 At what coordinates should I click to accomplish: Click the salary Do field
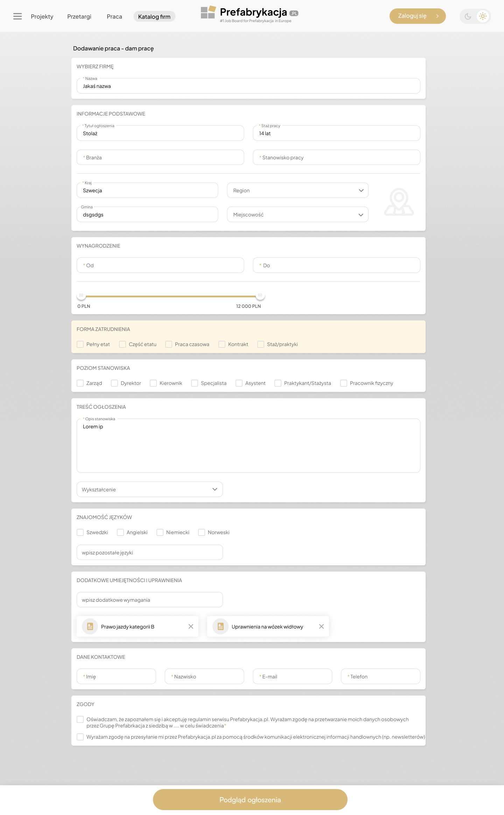click(x=337, y=265)
